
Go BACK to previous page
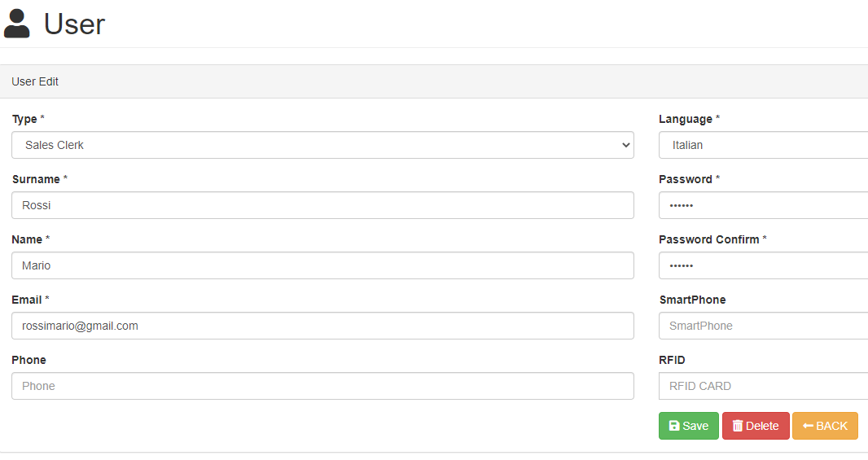[x=825, y=426]
